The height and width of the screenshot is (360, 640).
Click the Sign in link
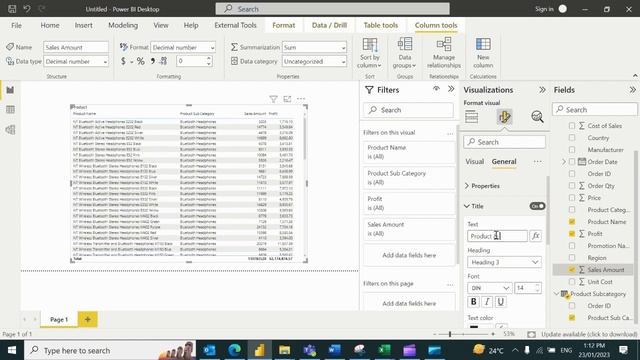(x=544, y=9)
